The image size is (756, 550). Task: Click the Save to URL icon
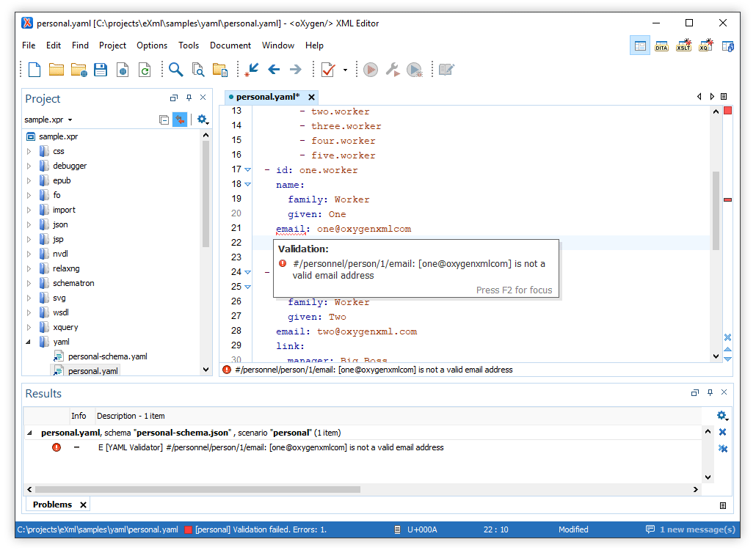tap(123, 70)
